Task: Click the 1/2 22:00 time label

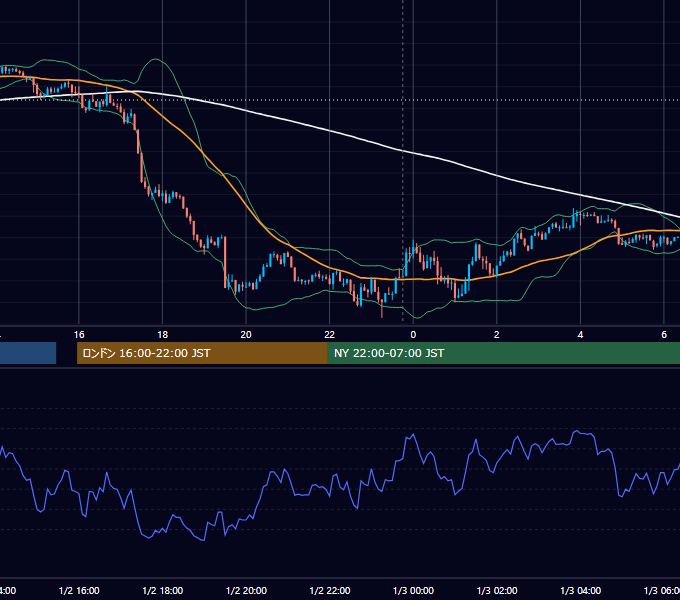Action: [x=330, y=590]
